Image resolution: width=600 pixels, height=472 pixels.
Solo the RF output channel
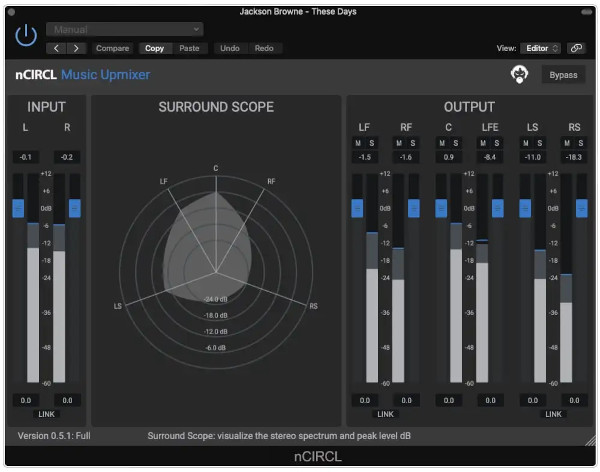tap(413, 143)
